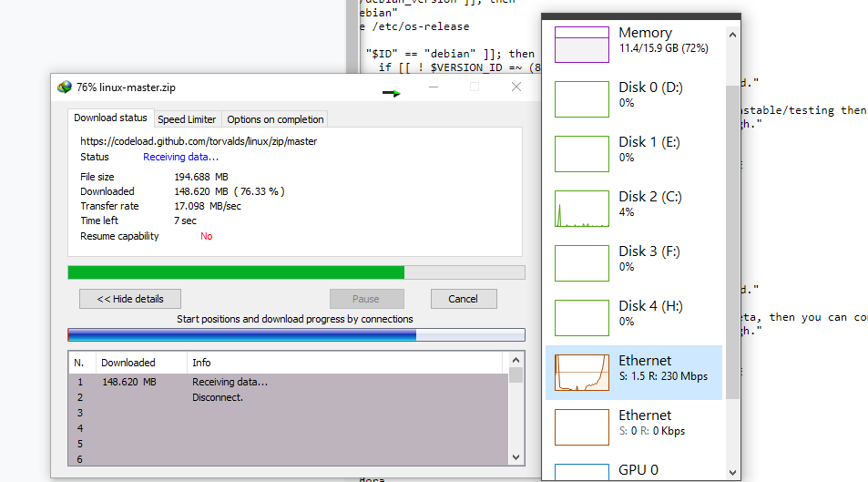Cancel the linux-master.zip download
Image resolution: width=868 pixels, height=482 pixels.
(x=463, y=299)
